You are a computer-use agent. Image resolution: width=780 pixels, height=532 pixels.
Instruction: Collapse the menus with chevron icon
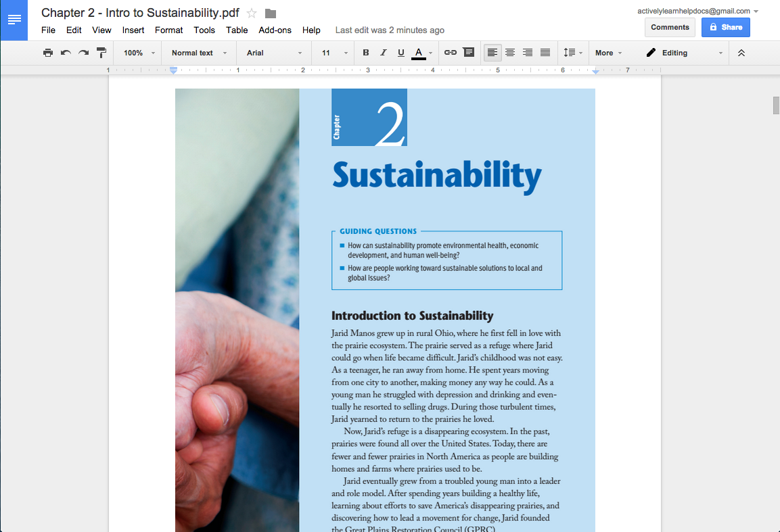(741, 53)
